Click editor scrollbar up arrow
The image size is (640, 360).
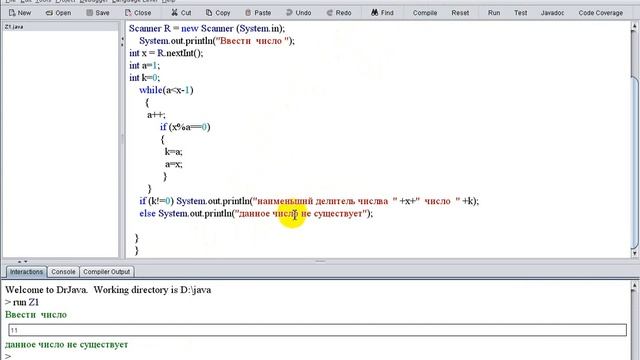(635, 26)
